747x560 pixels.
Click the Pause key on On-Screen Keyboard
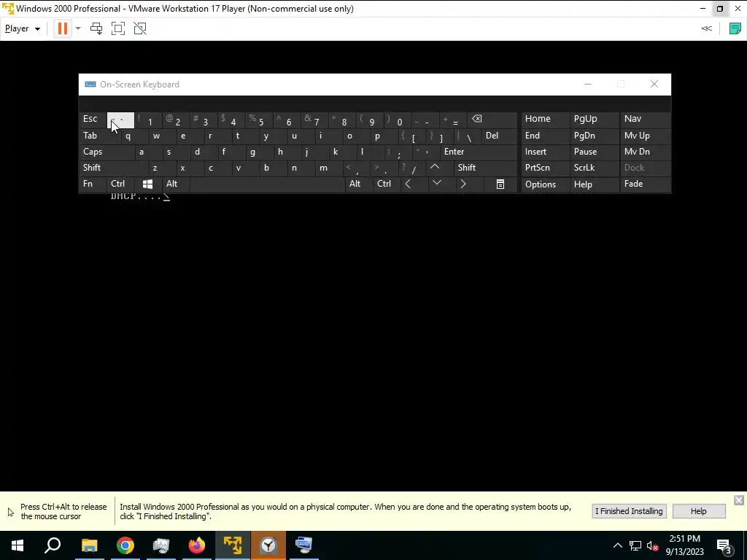tap(595, 152)
